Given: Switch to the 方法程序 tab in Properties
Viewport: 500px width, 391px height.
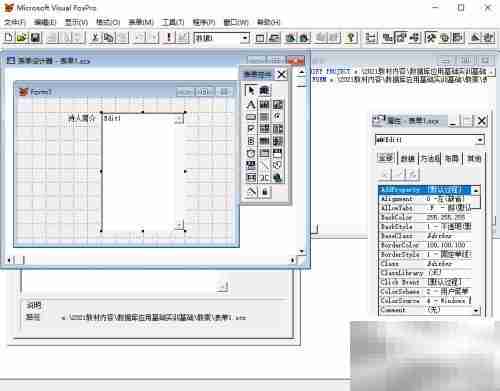Looking at the screenshot, I should [430, 158].
